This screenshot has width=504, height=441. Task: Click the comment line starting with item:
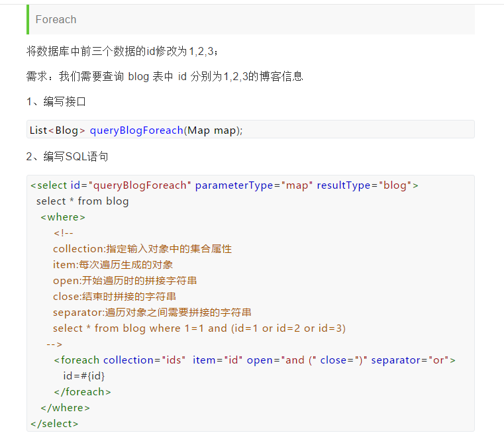[x=113, y=265]
